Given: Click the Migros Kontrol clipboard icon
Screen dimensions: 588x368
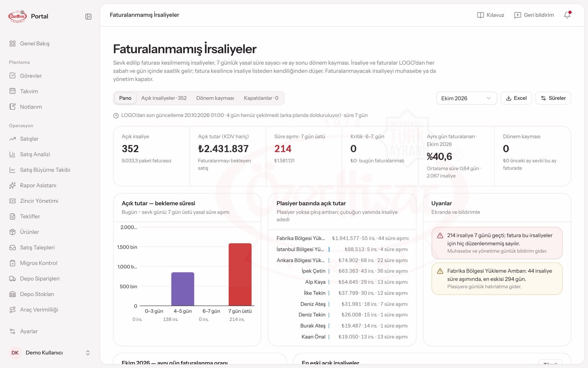Looking at the screenshot, I should pos(12,263).
